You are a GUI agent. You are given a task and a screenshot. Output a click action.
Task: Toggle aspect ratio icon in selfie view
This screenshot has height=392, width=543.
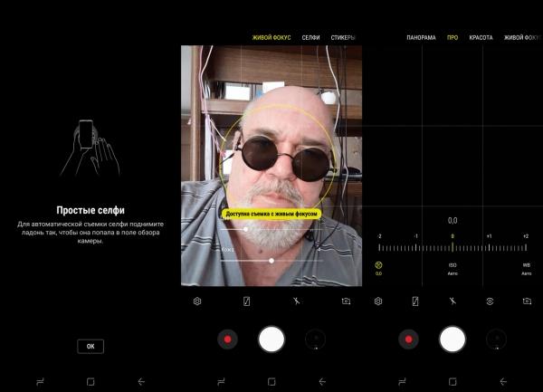click(x=246, y=301)
